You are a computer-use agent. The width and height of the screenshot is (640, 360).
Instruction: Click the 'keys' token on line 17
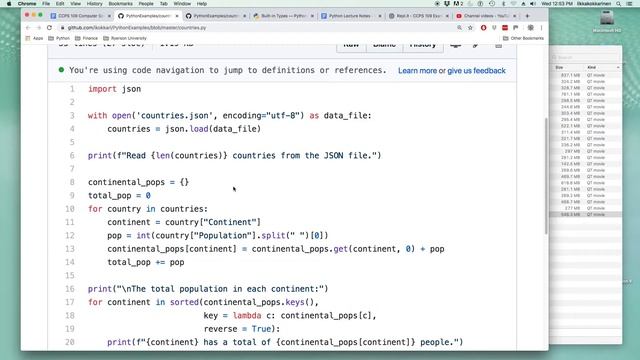click(295, 302)
